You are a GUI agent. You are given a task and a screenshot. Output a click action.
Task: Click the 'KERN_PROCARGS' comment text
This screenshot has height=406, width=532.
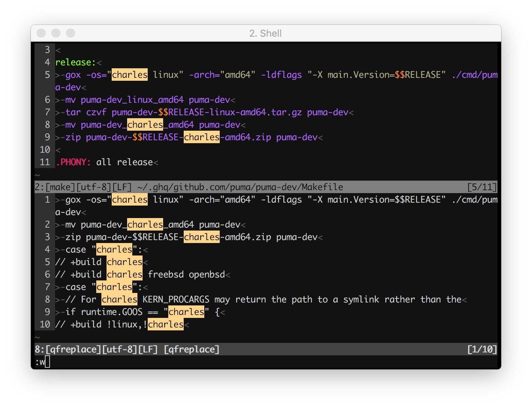[176, 300]
